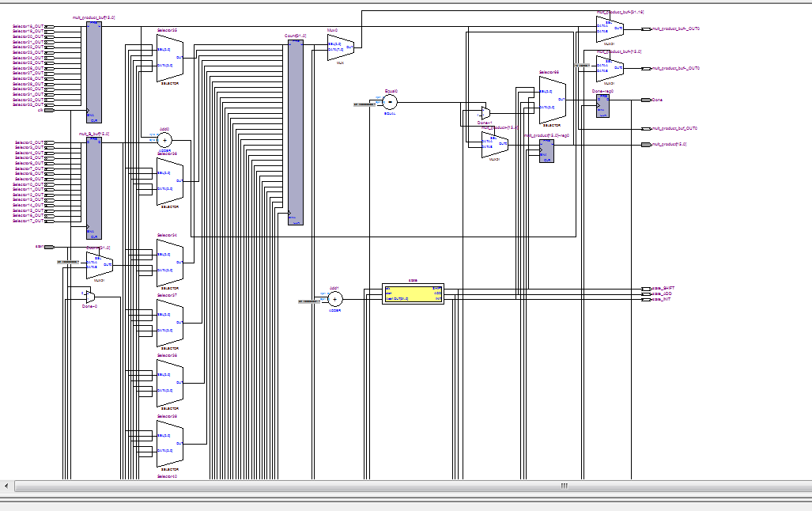Select the Add1 adder near the yellow block
Viewport: 812px width, 511px height.
tap(336, 299)
